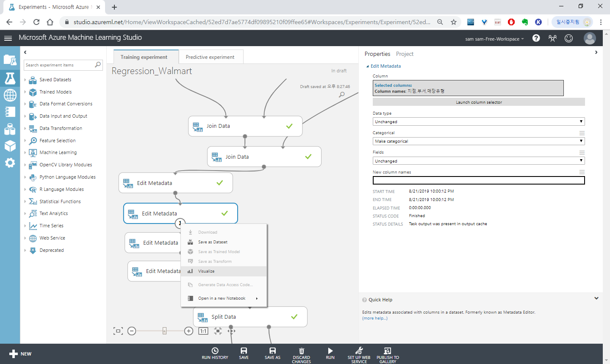Open the workspace selector dropdown
The width and height of the screenshot is (610, 364).
[494, 39]
